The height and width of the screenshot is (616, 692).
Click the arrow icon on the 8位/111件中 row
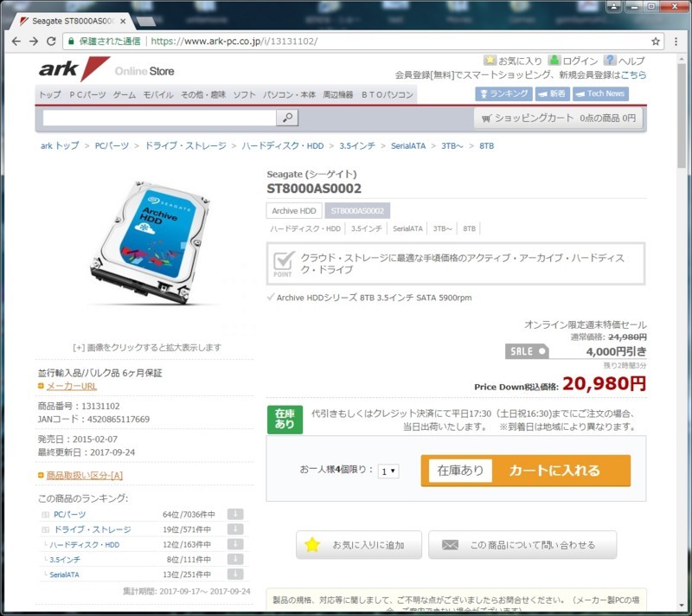[x=235, y=559]
